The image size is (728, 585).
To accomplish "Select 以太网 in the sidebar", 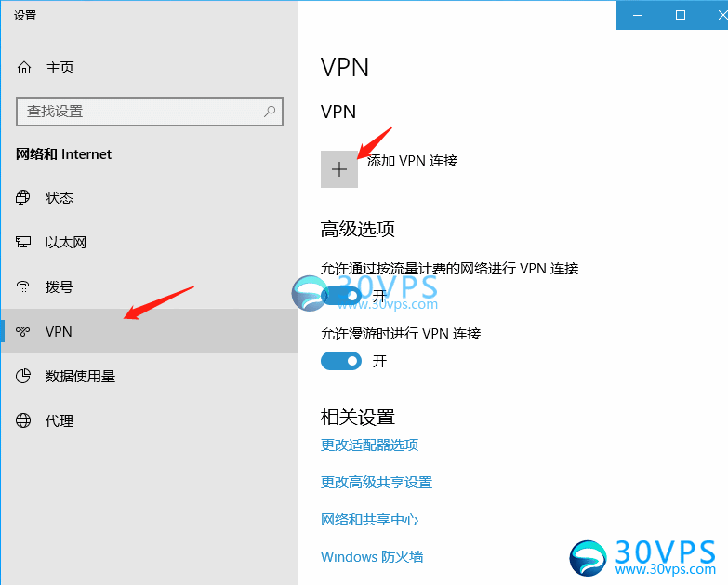I will [150, 242].
